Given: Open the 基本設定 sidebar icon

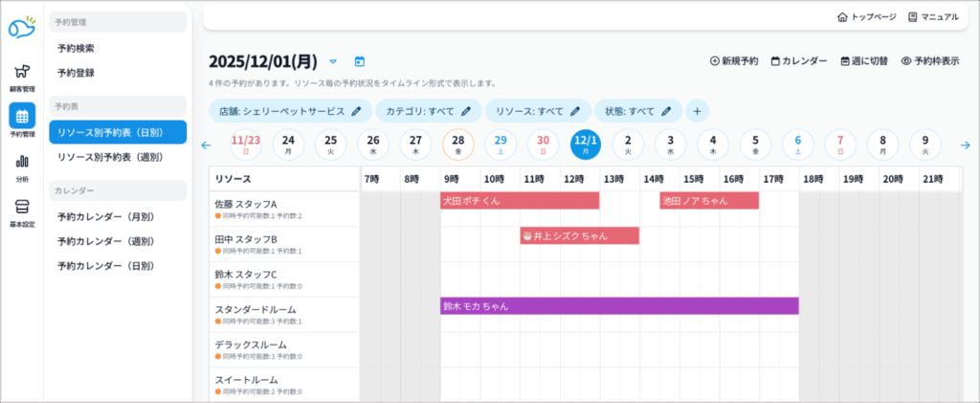Looking at the screenshot, I should pos(21,211).
